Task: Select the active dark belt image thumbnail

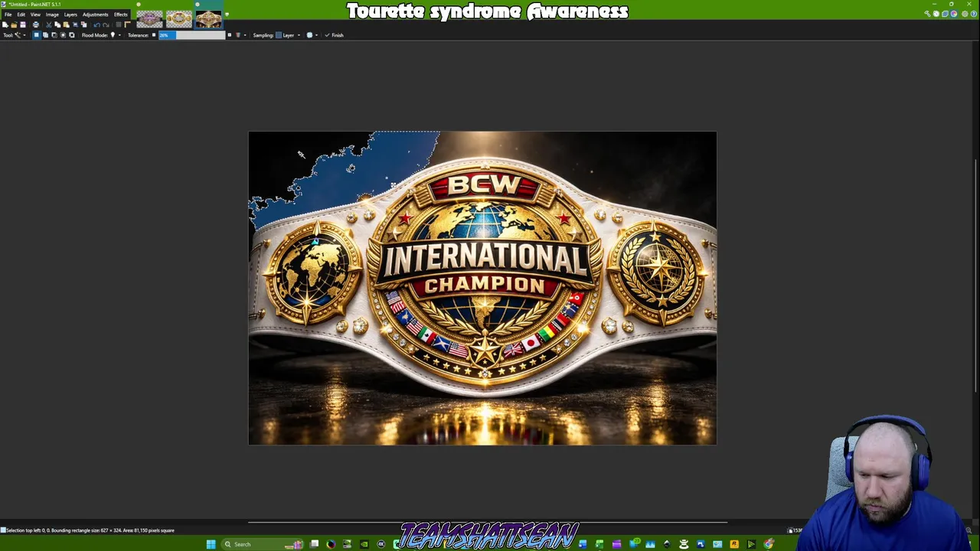Action: point(209,19)
